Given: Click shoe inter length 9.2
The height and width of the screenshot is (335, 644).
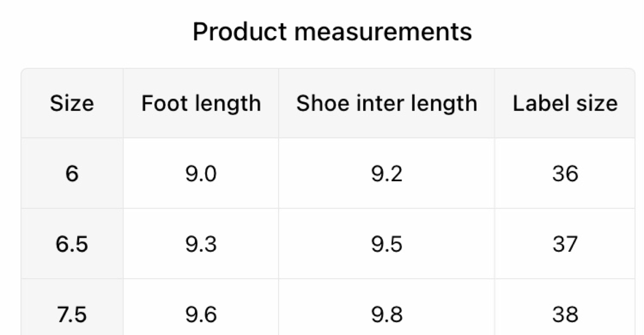Looking at the screenshot, I should tap(386, 174).
